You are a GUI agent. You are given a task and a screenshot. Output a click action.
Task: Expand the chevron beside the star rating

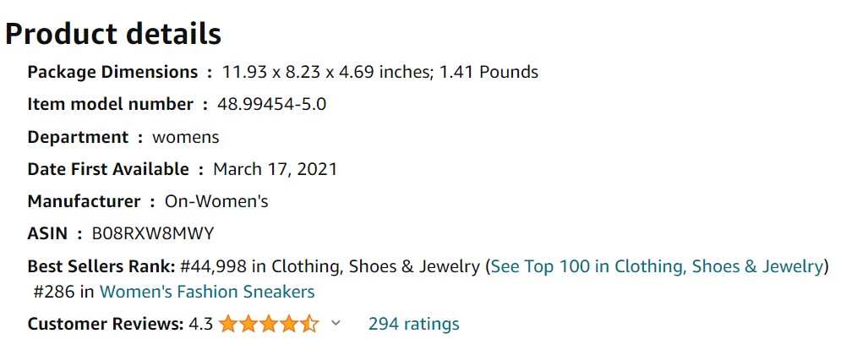336,323
